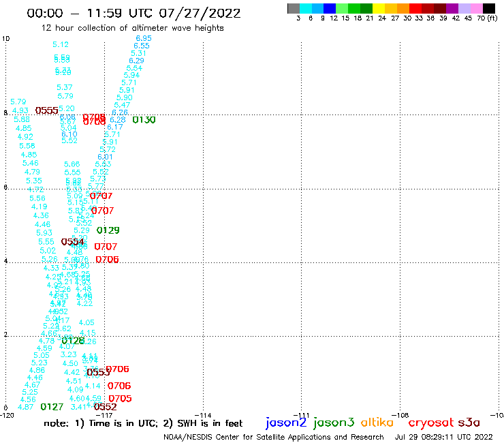504x443 pixels.
Task: Click the 4.05 wave height value
Action: coord(86,322)
